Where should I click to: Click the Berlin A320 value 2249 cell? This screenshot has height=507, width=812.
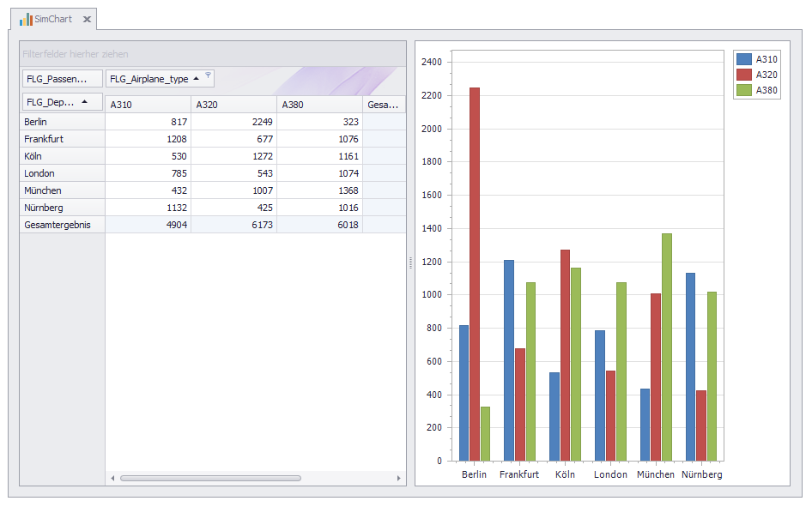233,122
